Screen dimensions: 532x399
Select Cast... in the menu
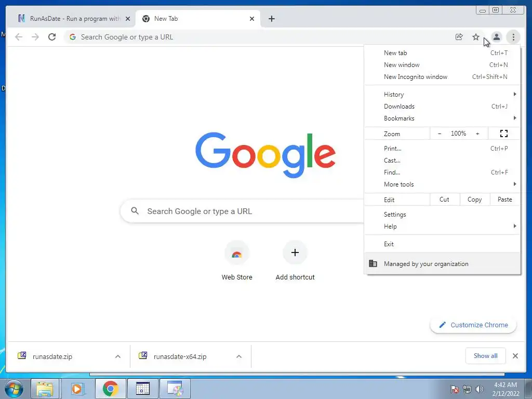(x=443, y=161)
